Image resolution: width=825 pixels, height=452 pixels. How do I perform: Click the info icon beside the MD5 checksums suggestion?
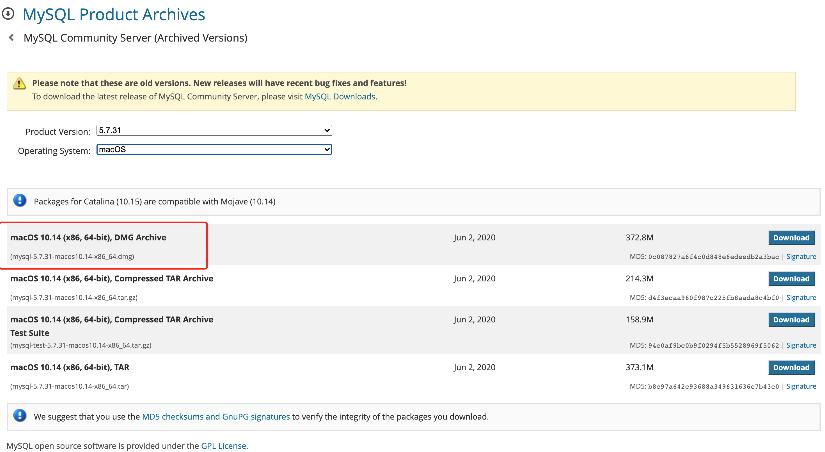coord(21,415)
